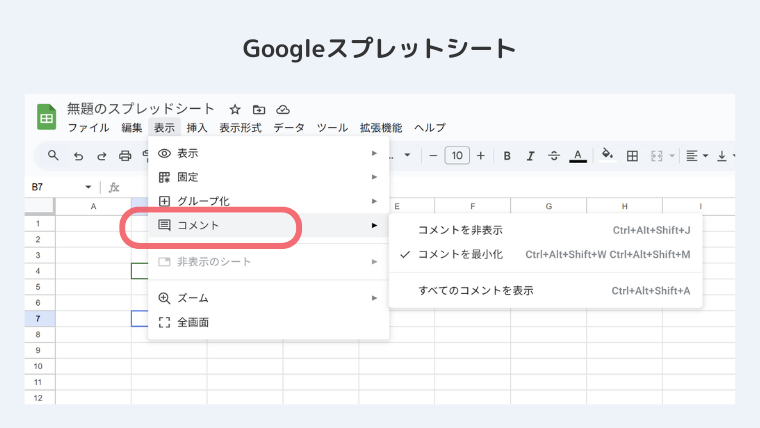760x428 pixels.
Task: Open the borders tool
Action: click(x=632, y=156)
